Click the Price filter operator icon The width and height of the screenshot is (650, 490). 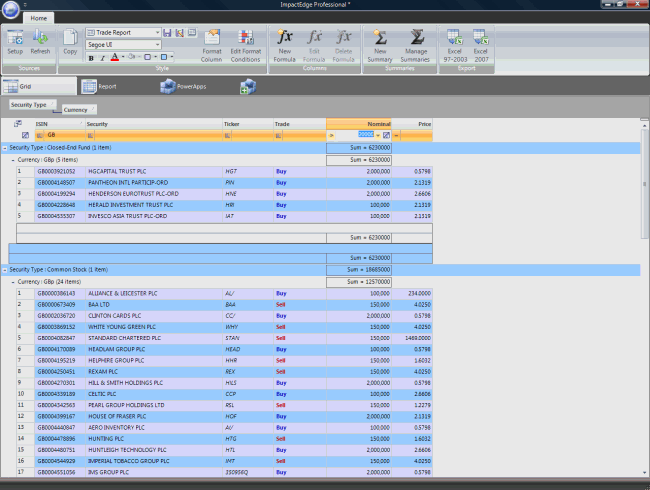[396, 136]
